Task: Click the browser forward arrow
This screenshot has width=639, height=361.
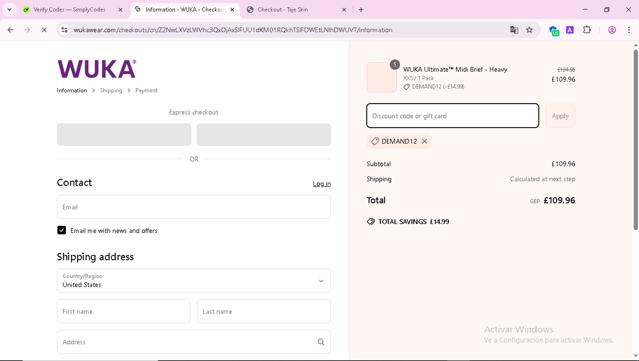Action: click(27, 30)
